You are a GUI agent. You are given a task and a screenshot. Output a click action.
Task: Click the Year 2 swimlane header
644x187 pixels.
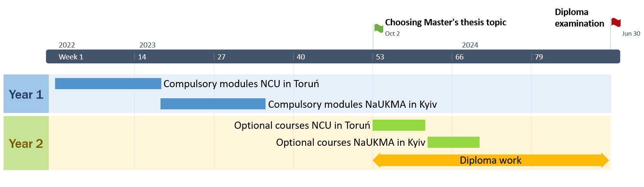[x=26, y=143]
